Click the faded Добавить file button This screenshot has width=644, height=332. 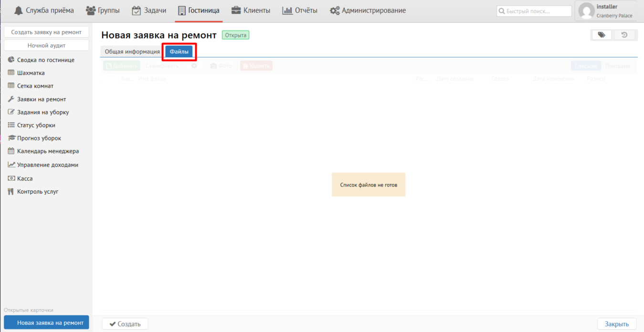click(x=121, y=66)
